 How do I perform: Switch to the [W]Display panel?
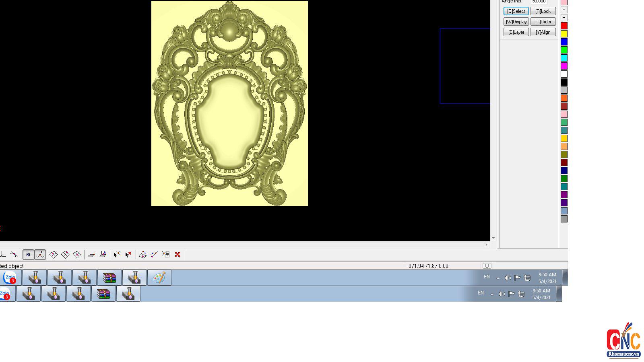click(516, 22)
